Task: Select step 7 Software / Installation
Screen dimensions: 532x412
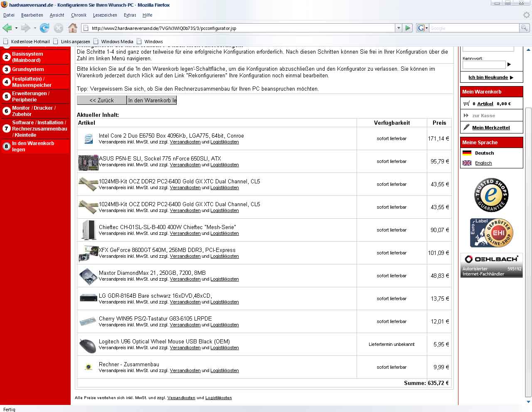Action: coord(35,128)
